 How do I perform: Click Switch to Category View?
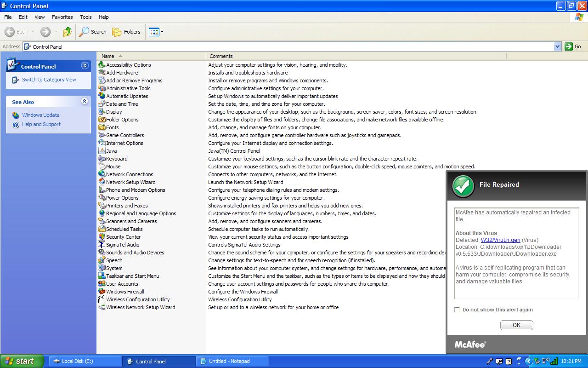(x=49, y=80)
